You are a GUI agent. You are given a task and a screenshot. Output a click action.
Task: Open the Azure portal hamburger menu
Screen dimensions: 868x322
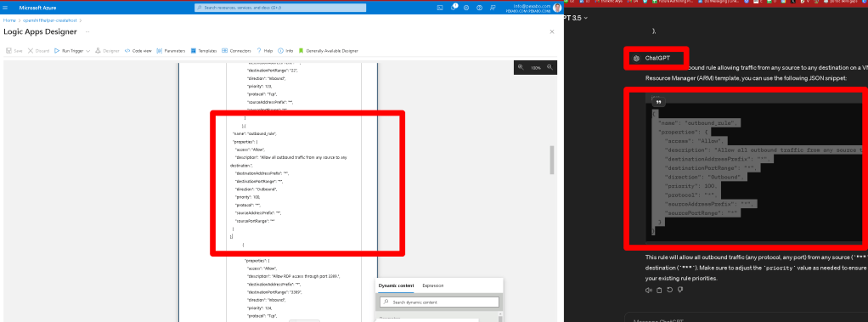click(x=6, y=8)
